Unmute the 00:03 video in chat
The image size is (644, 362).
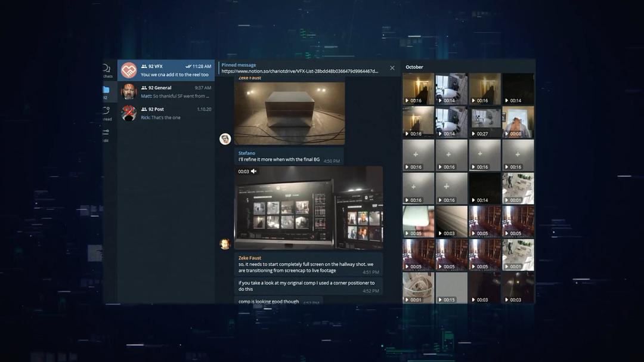click(x=254, y=171)
